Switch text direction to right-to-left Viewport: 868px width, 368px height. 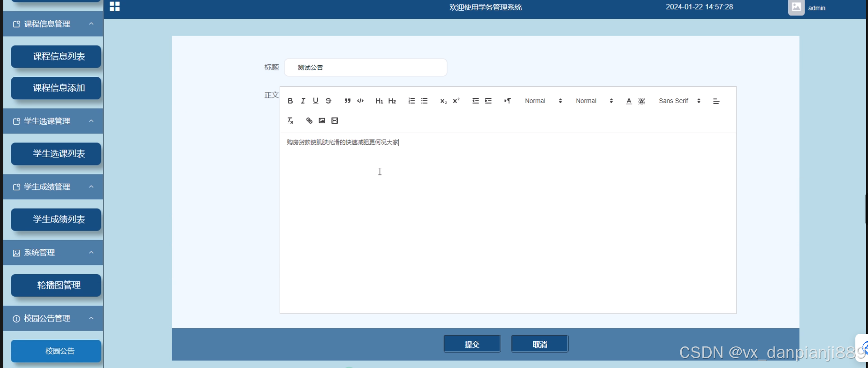coord(508,101)
